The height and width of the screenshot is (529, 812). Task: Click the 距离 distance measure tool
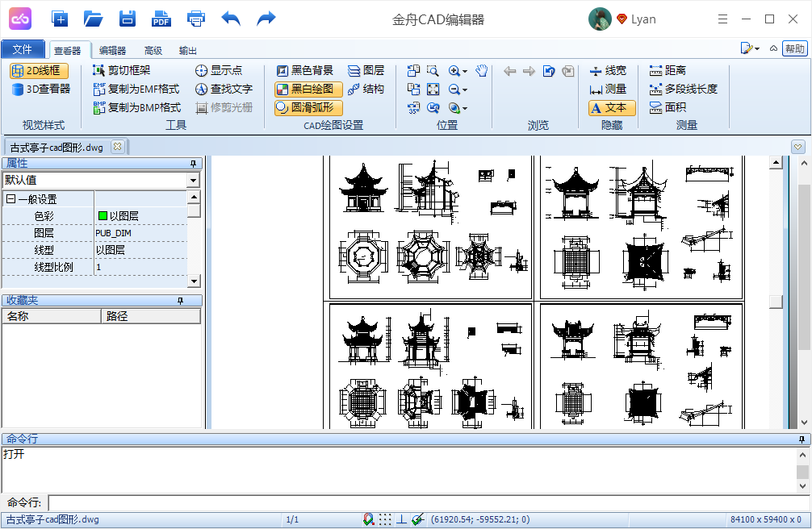(668, 71)
